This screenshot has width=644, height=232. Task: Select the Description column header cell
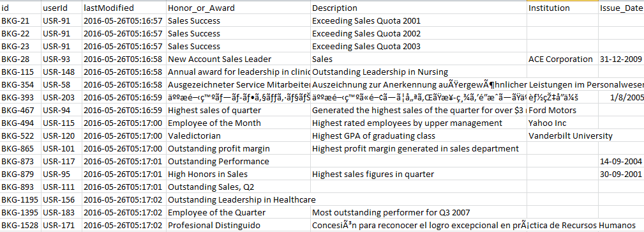click(419, 8)
